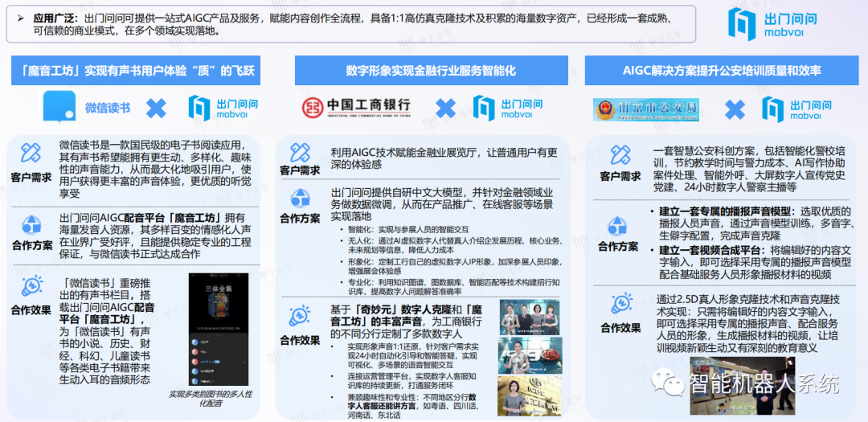This screenshot has width=868, height=422.
Task: Click the 微信读书 brand name text
Action: pyautogui.click(x=108, y=108)
